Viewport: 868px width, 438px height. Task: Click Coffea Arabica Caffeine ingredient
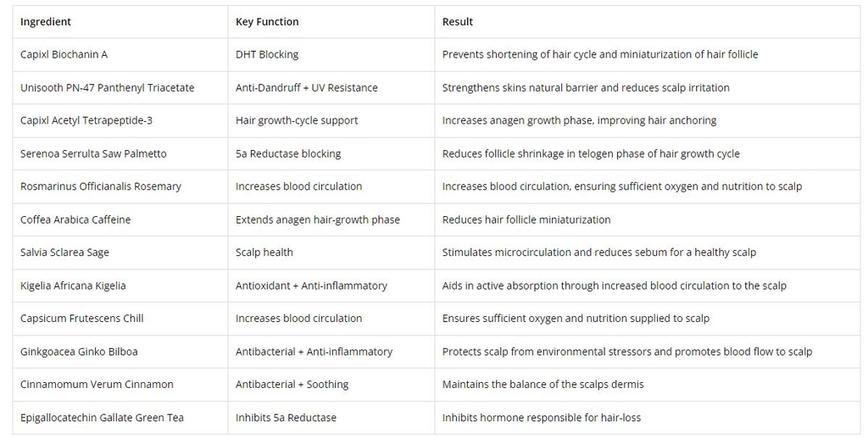(75, 220)
